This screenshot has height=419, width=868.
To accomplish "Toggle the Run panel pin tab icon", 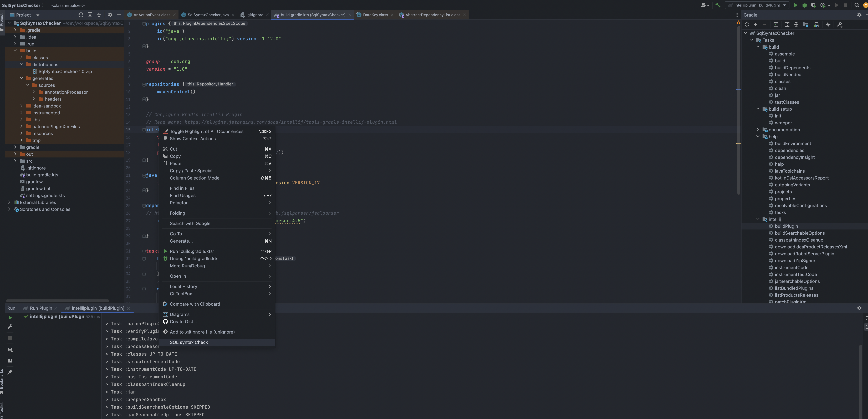I will (10, 372).
